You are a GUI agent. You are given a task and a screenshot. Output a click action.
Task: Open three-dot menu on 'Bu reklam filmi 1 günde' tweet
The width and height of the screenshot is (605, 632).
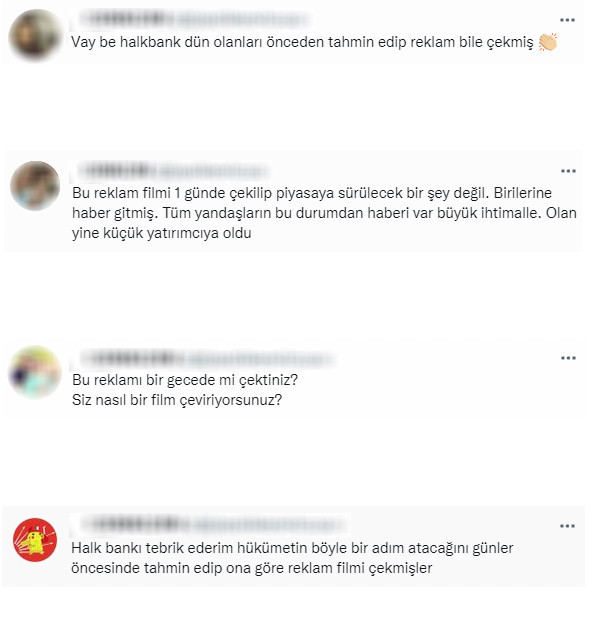click(x=568, y=171)
